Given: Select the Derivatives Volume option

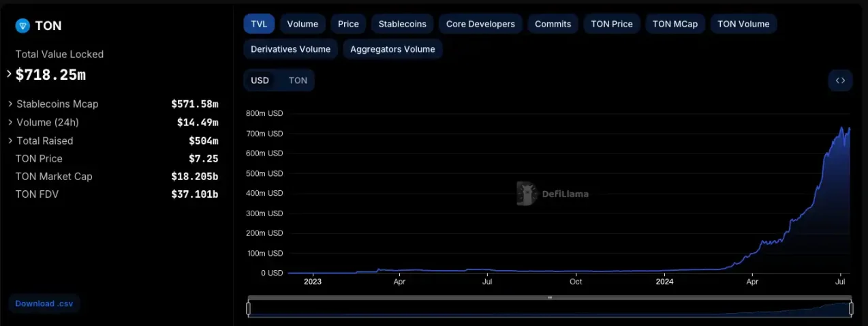Looking at the screenshot, I should [x=290, y=49].
